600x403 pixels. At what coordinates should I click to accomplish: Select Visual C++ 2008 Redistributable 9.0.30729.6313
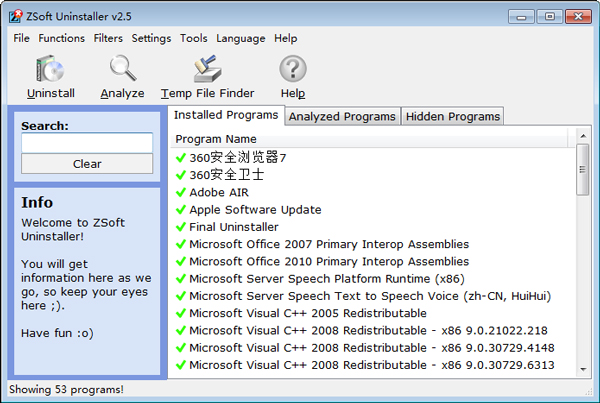[x=372, y=365]
